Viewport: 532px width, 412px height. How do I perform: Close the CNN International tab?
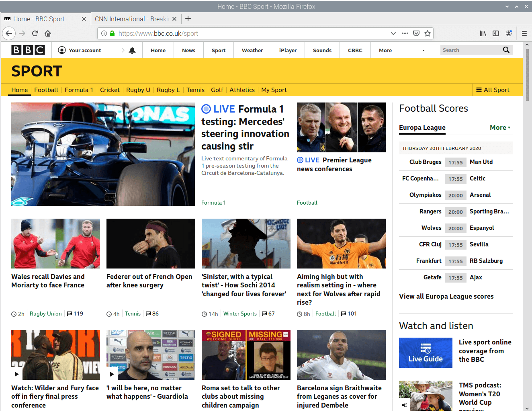[174, 19]
